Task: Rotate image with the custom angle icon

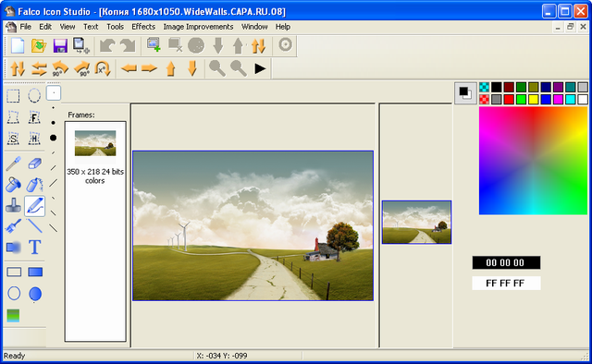Action: point(103,68)
